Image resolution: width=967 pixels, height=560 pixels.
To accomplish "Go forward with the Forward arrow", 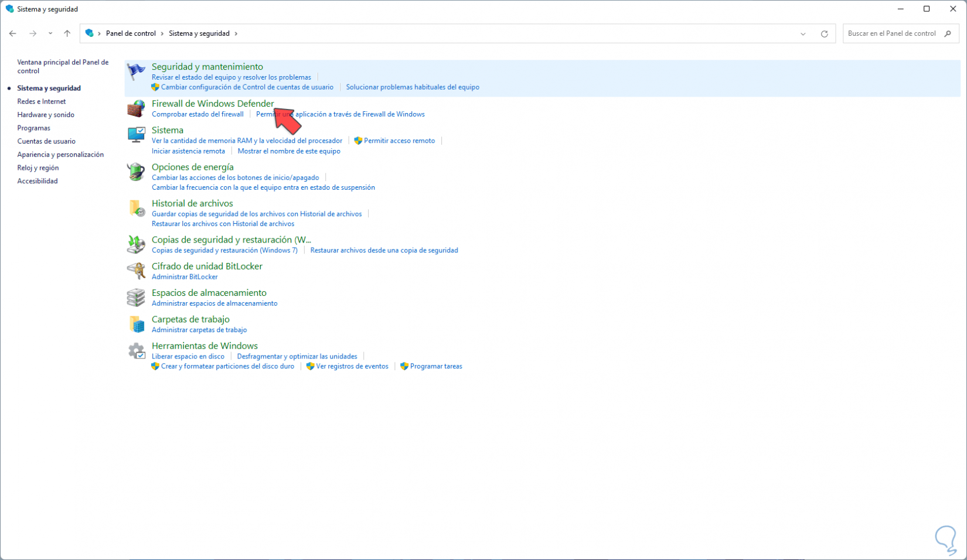I will [x=33, y=33].
